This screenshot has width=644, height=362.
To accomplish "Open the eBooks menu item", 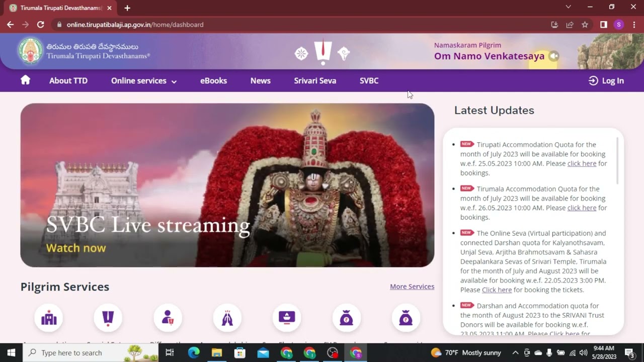I will click(x=213, y=80).
